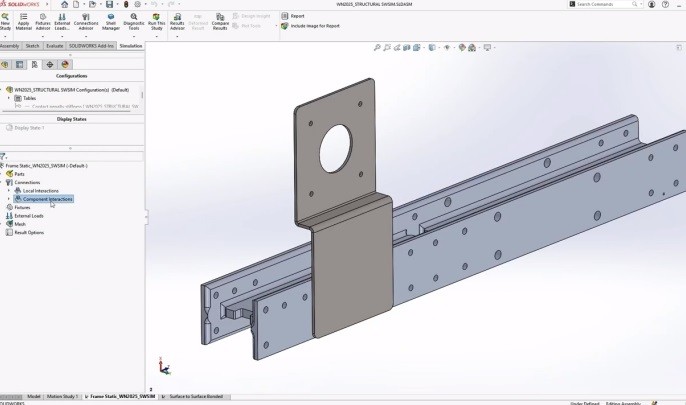This screenshot has width=686, height=405.
Task: Select the Frame Static_WN2025_SWSIM study root
Action: [x=44, y=166]
